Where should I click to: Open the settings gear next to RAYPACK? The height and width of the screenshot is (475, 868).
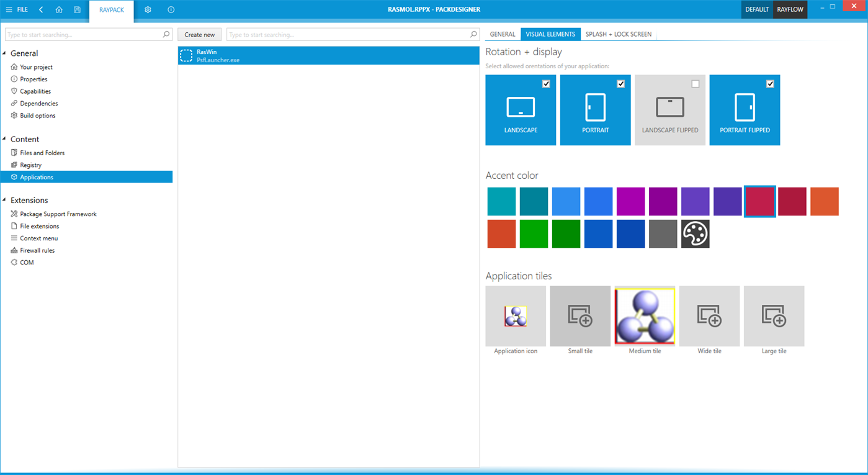(x=148, y=9)
